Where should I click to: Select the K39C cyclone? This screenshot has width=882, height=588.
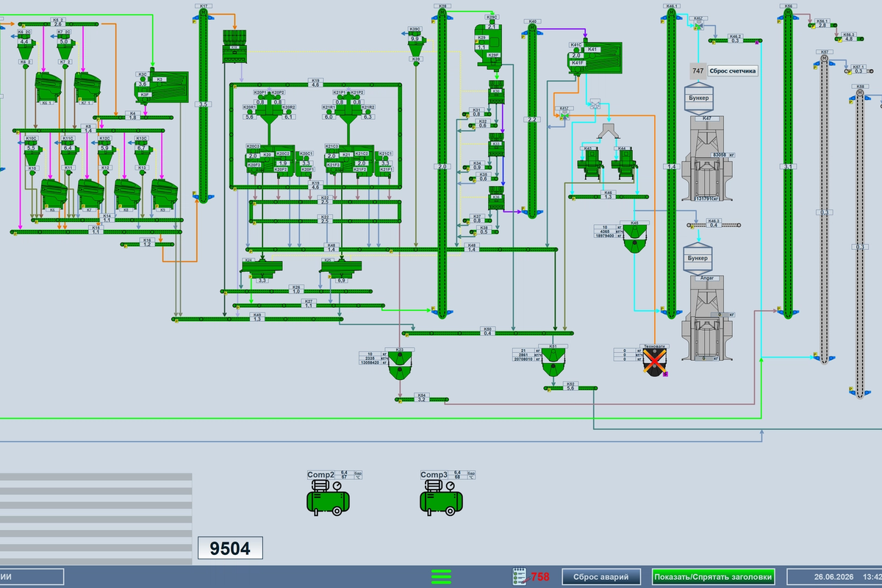pyautogui.click(x=416, y=43)
